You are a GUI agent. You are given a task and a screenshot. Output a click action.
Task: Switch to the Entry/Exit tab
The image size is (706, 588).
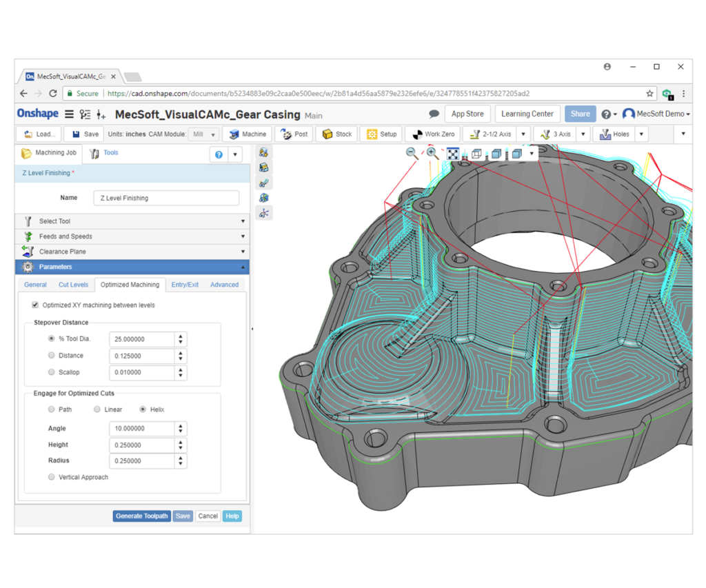(185, 285)
